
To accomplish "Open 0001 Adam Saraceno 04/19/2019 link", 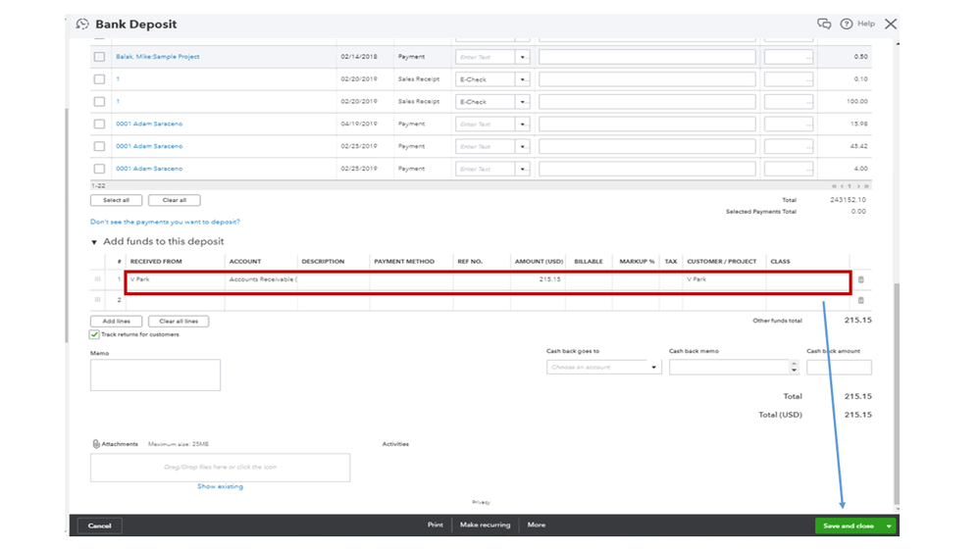I will click(149, 124).
